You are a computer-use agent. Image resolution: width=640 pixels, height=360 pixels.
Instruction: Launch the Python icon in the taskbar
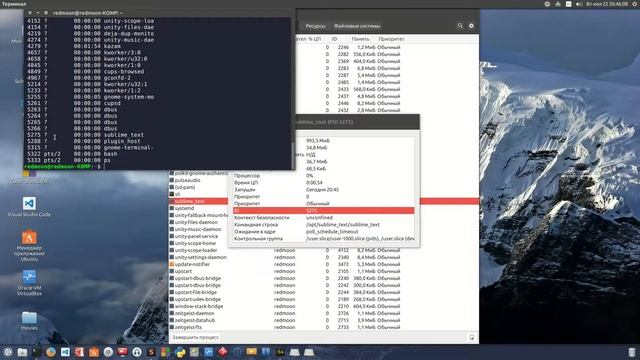coord(180,352)
